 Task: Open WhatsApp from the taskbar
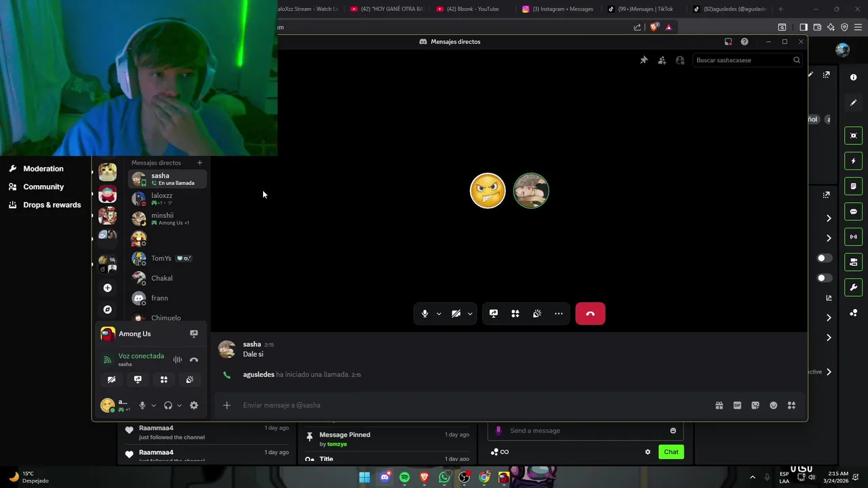[x=444, y=478]
